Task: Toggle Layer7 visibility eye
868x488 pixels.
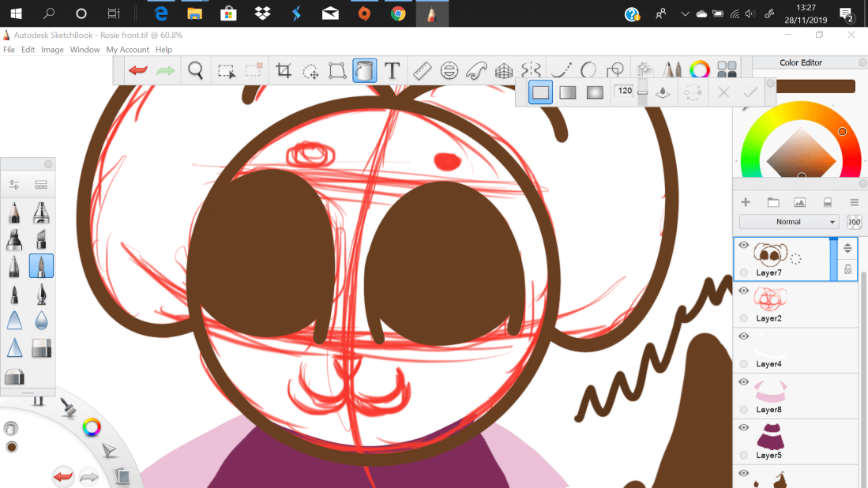Action: 743,246
